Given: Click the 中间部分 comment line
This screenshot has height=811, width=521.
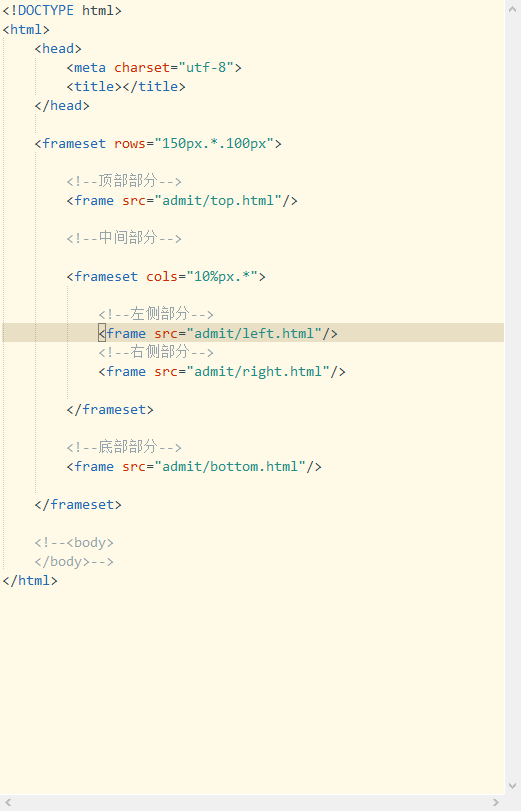Looking at the screenshot, I should [124, 238].
